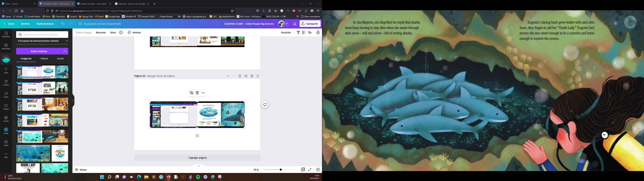Open the Audio panel in the Canva sidebar

point(6,95)
